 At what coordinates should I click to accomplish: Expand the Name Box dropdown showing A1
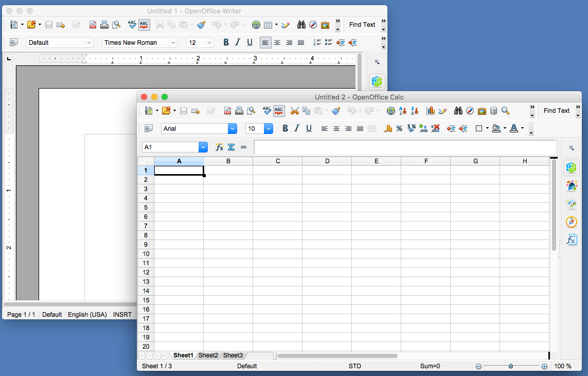coord(203,147)
